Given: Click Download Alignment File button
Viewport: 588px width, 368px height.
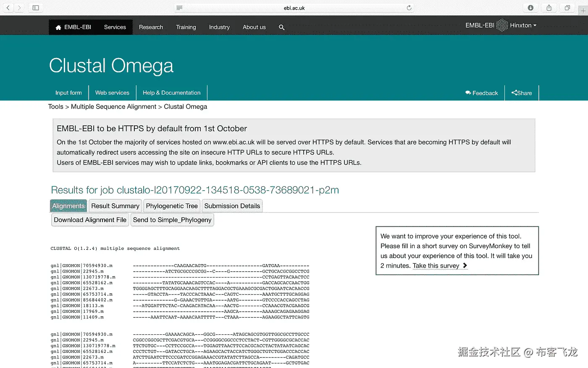Looking at the screenshot, I should point(90,220).
